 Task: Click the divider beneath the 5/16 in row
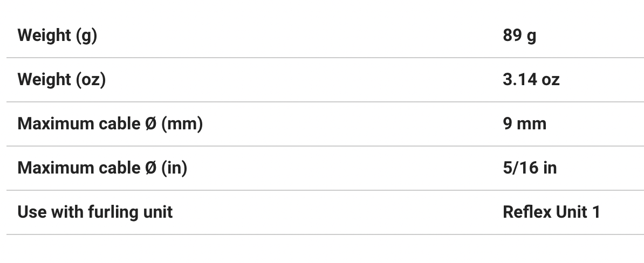(325, 190)
